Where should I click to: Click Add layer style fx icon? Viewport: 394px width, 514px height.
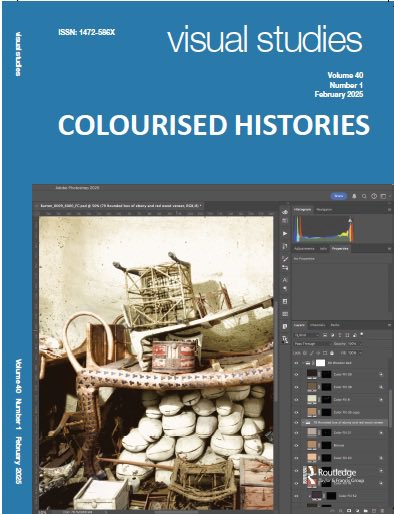[340, 511]
